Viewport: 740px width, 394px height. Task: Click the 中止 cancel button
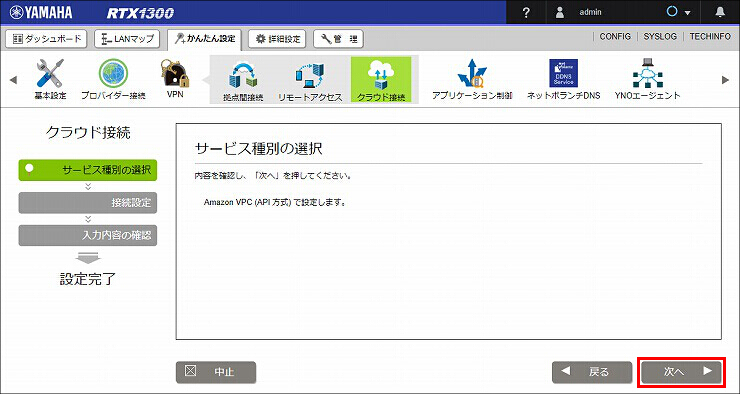coord(216,372)
